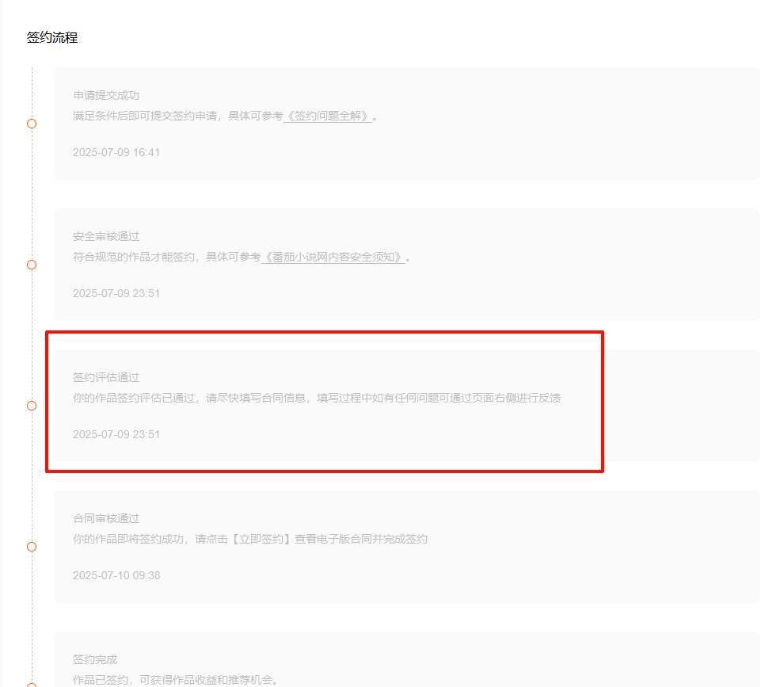Click the timeline marker beside 合同审核通过
784x687 pixels.
click(x=32, y=547)
